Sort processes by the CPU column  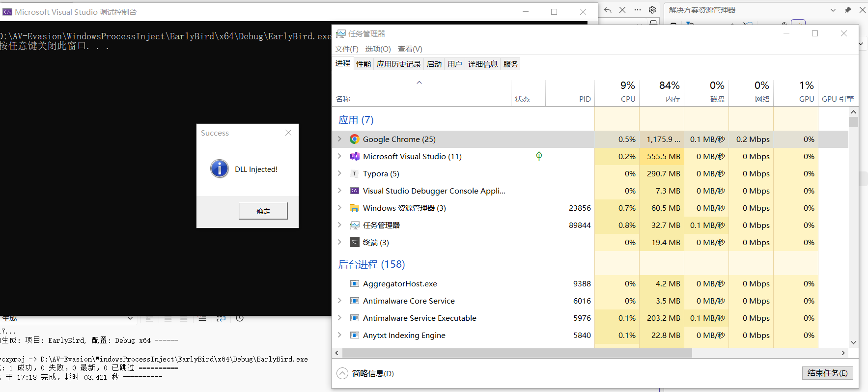pyautogui.click(x=617, y=92)
